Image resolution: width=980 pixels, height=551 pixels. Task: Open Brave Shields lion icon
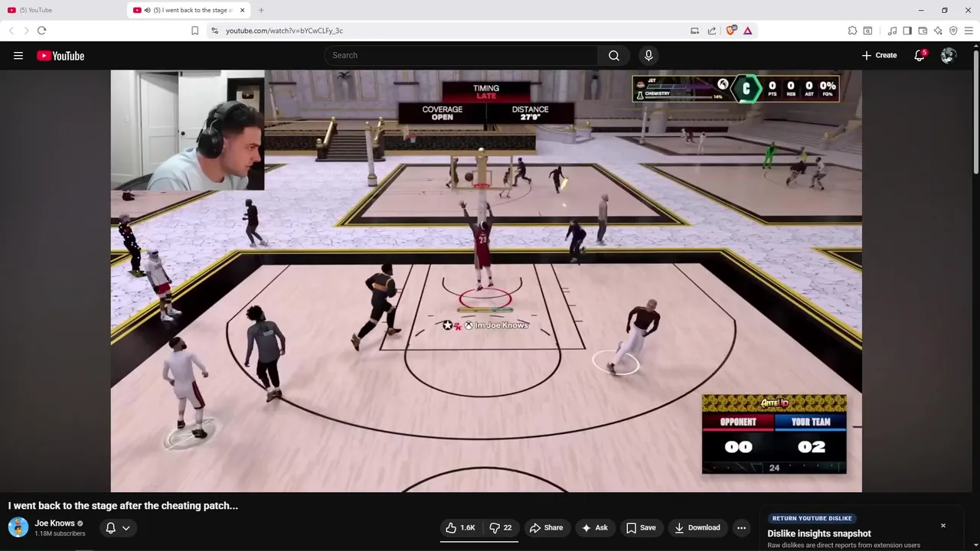pos(730,31)
